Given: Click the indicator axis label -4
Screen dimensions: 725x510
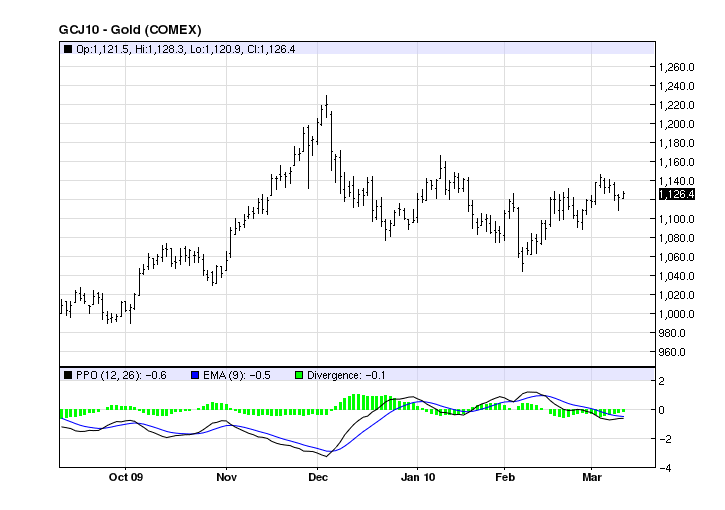Looking at the screenshot, I should click(664, 468).
